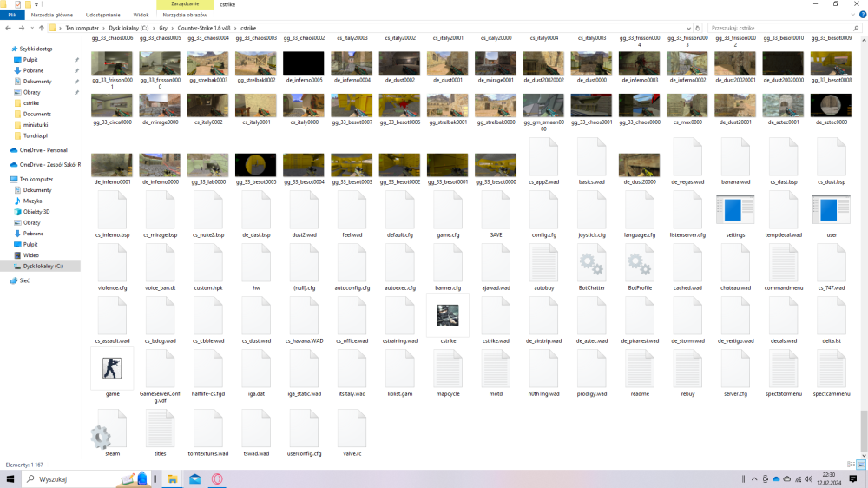The height and width of the screenshot is (488, 868).
Task: Refresh the current folder view
Action: [698, 28]
